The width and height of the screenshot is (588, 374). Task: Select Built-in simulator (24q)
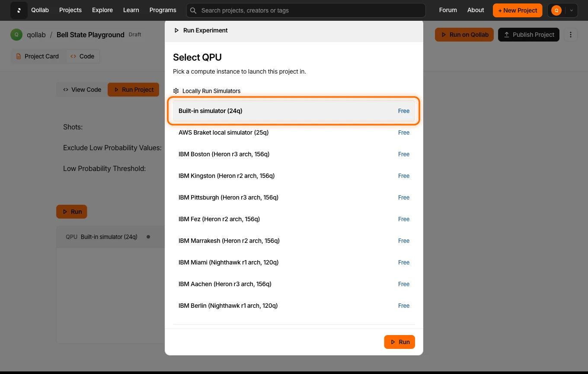(294, 111)
